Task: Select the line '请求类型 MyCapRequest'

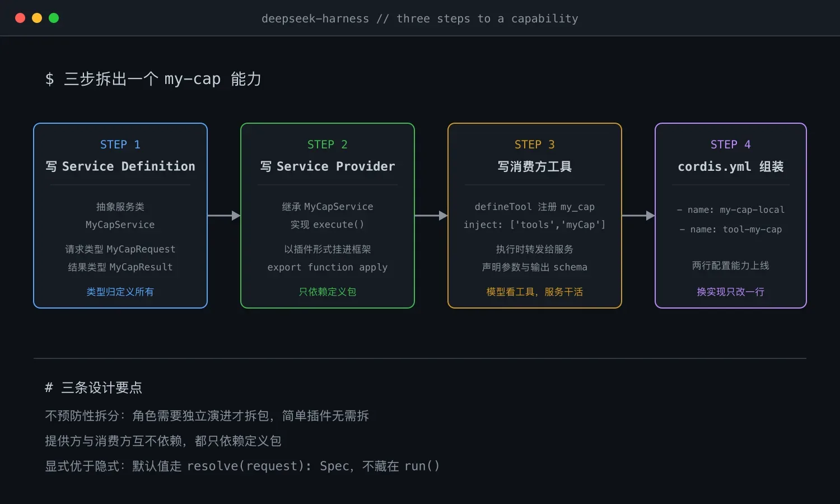Action: click(120, 249)
